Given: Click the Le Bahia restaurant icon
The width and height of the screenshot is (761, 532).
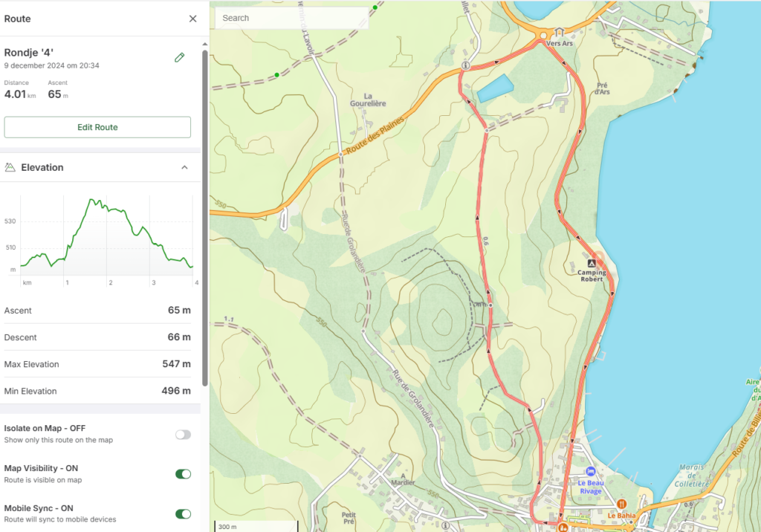Looking at the screenshot, I should (x=621, y=504).
